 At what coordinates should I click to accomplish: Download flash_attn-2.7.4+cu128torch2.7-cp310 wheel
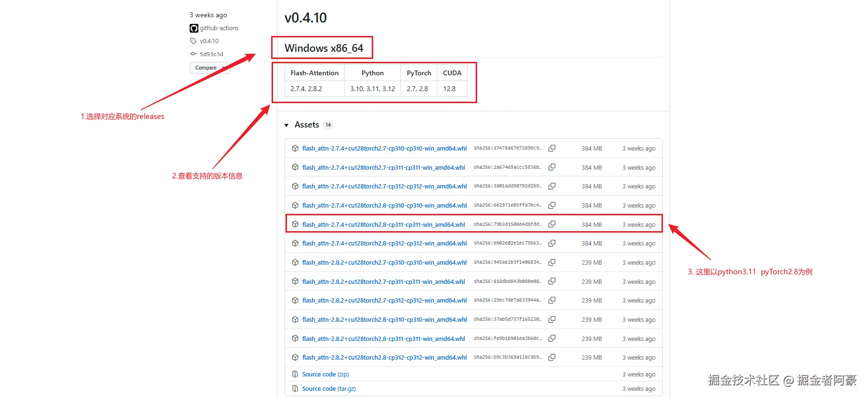(384, 148)
